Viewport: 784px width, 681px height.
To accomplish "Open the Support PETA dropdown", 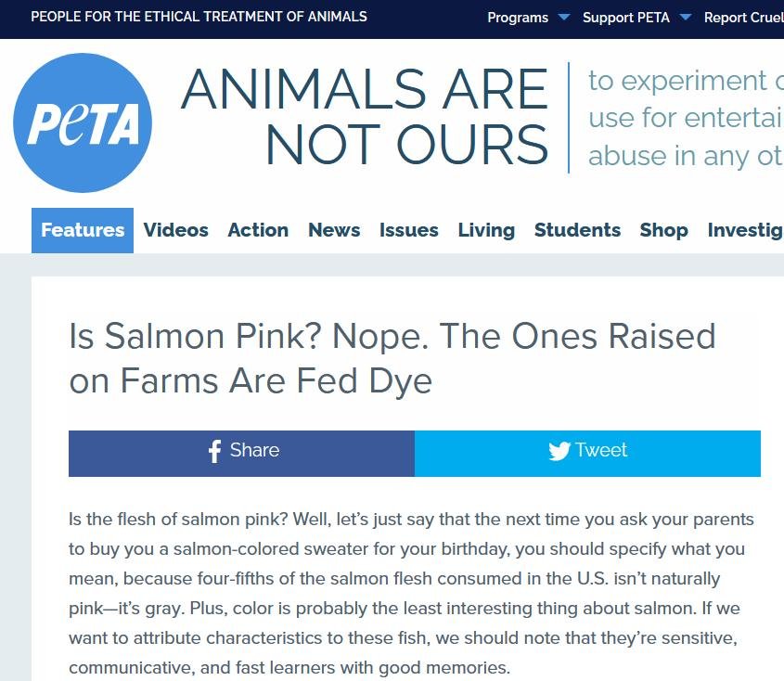I will pos(625,17).
